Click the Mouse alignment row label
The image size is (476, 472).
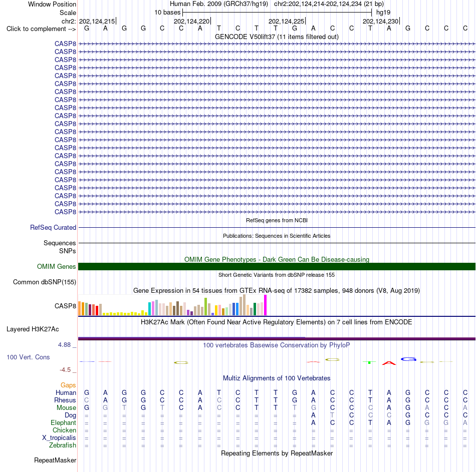click(x=67, y=408)
